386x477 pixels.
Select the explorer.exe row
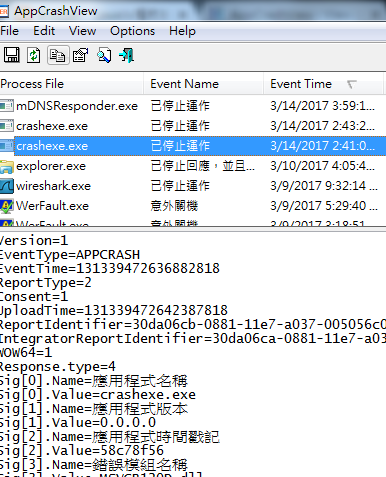pyautogui.click(x=193, y=166)
